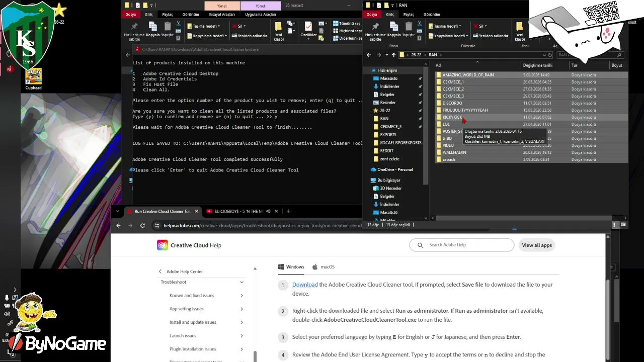644x362 pixels.
Task: Open Taşıma hedefi dropdown in left Explorer
Action: pyautogui.click(x=204, y=26)
